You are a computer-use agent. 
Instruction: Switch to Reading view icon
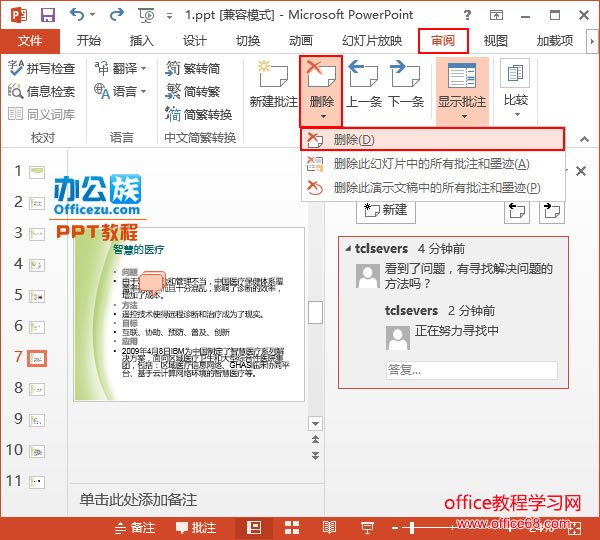coord(329,528)
